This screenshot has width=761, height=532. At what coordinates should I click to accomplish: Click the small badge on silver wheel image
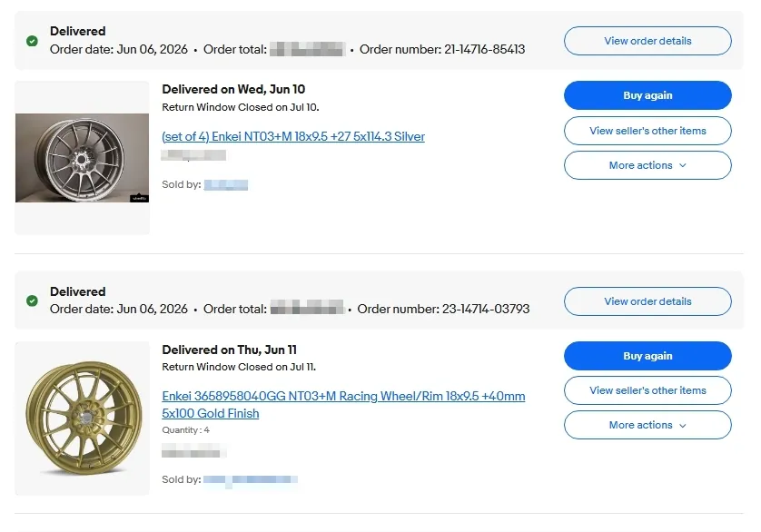(139, 198)
